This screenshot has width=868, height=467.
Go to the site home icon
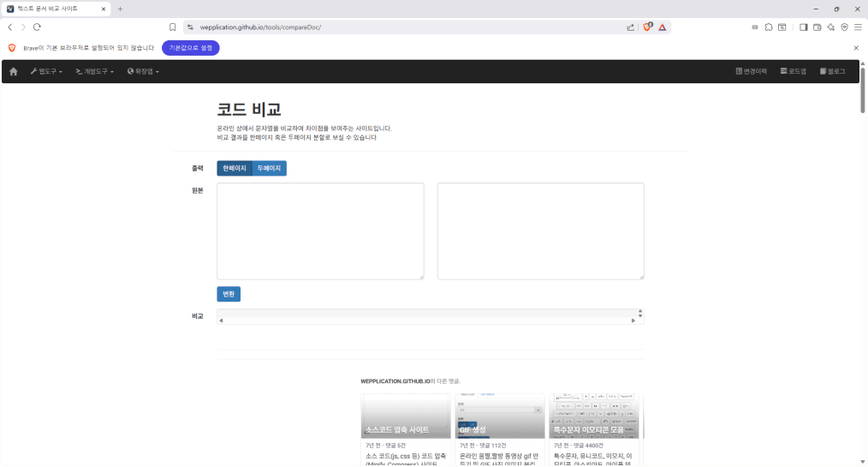tap(14, 71)
